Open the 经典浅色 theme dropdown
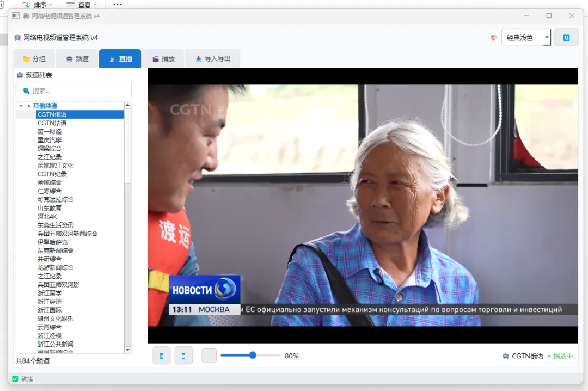The height and width of the screenshot is (391, 588). [526, 38]
